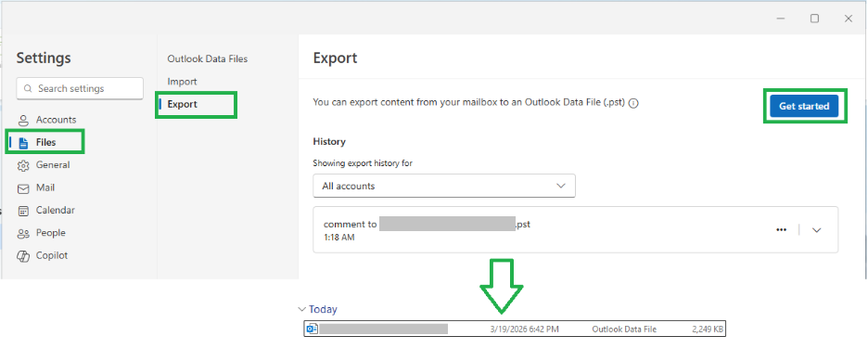Screen dimensions: 868x349
Task: Minimize the Settings window
Action: click(781, 19)
